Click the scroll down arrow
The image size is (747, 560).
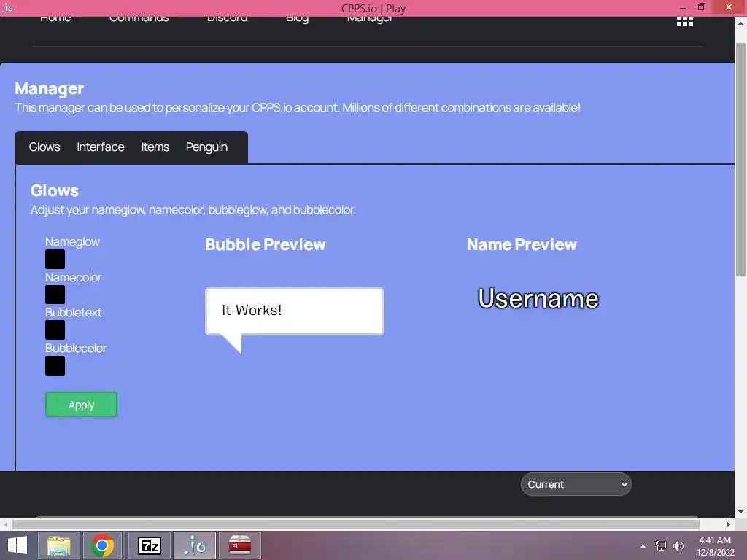740,512
